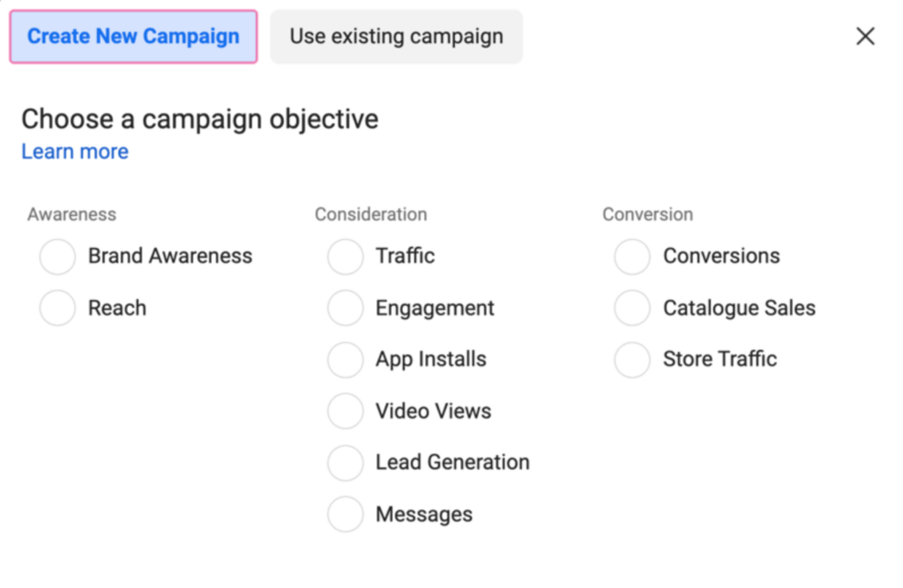This screenshot has height=588, width=903.
Task: Select the Engagement objective radio button
Action: (x=345, y=308)
